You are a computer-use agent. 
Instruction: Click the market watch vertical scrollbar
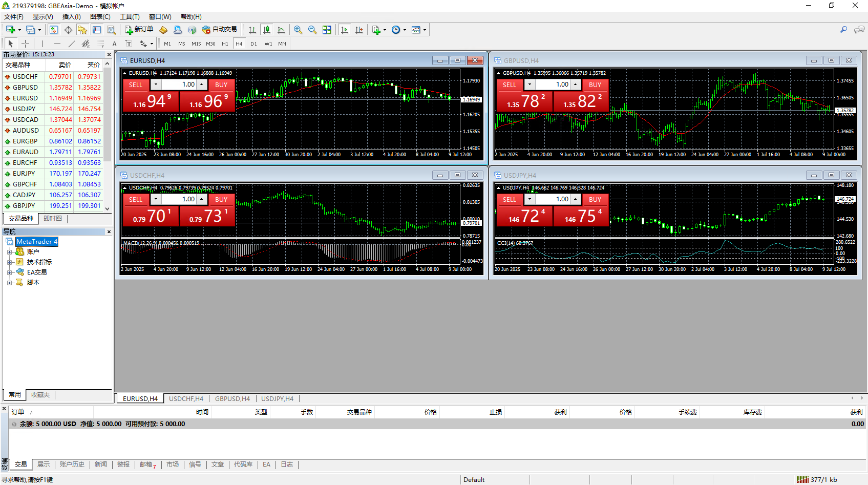[108, 136]
